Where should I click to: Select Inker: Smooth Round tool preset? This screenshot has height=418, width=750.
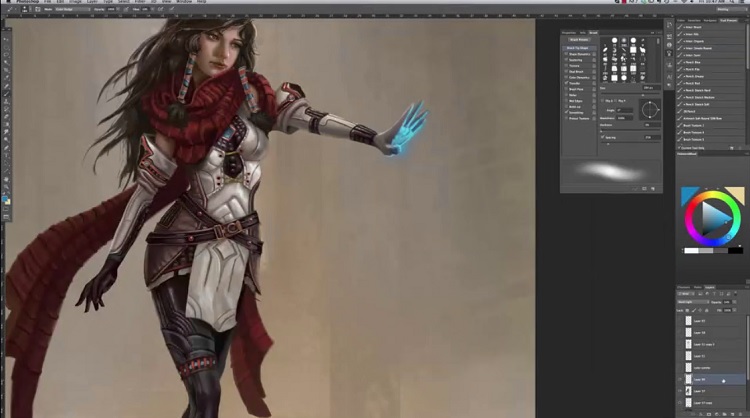point(710,48)
